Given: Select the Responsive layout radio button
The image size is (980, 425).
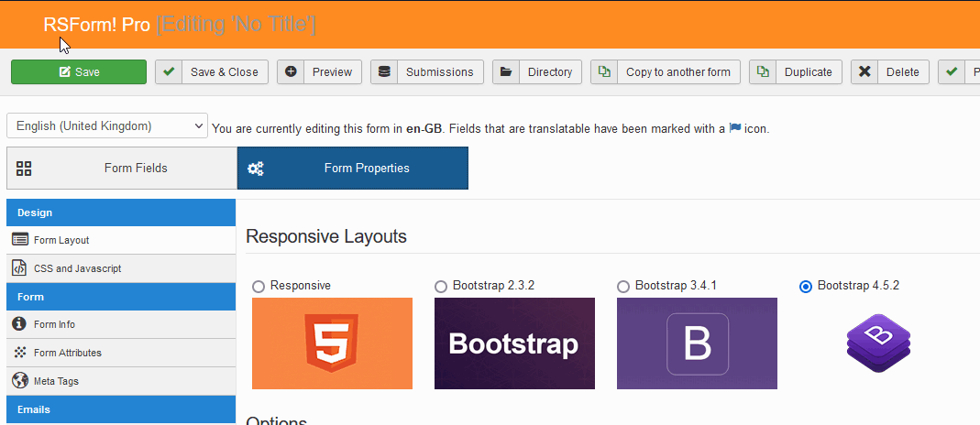Looking at the screenshot, I should click(x=259, y=287).
